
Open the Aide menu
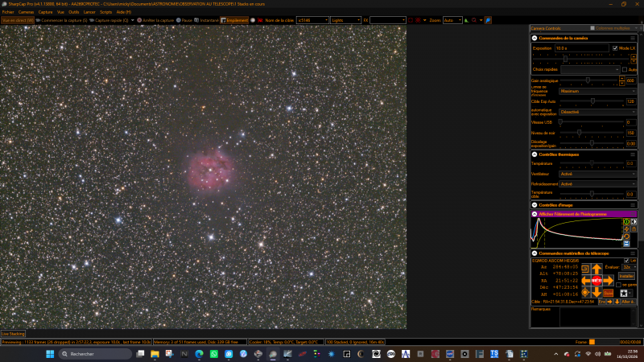124,12
